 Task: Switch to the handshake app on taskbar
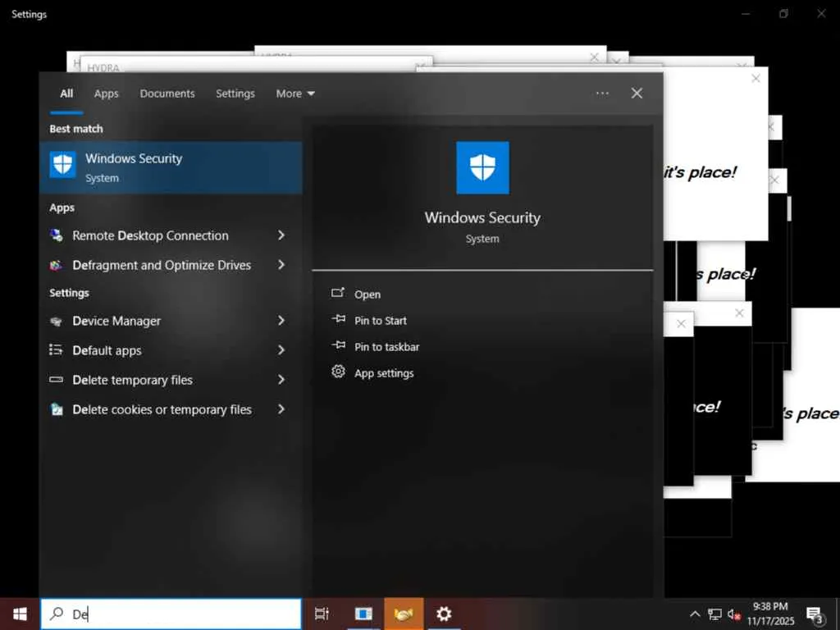[404, 614]
